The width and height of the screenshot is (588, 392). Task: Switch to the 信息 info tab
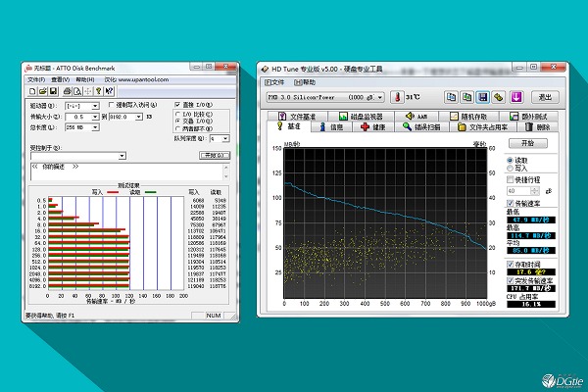(x=331, y=127)
